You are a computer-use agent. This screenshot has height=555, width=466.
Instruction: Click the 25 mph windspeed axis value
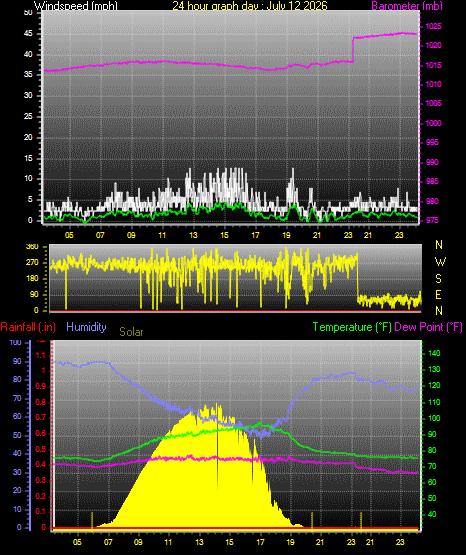click(28, 116)
